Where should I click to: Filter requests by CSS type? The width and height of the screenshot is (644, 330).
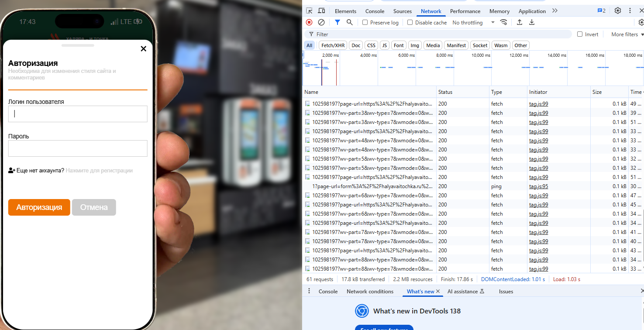[x=371, y=45]
